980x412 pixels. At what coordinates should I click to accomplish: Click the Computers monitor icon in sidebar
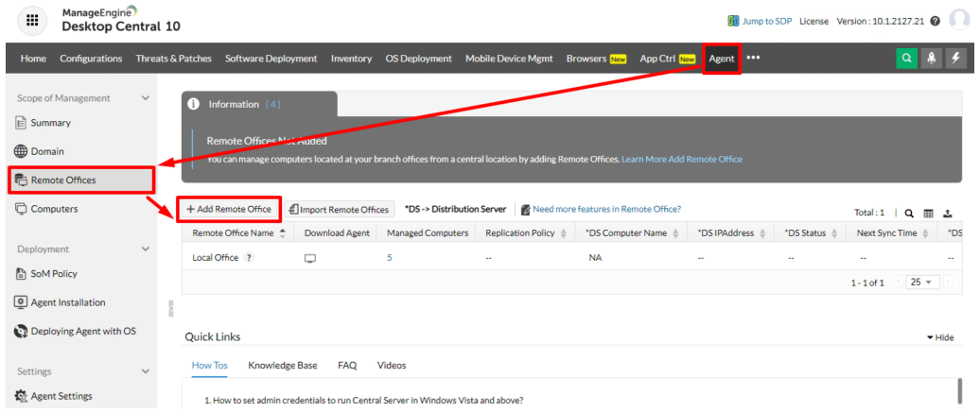(x=20, y=209)
